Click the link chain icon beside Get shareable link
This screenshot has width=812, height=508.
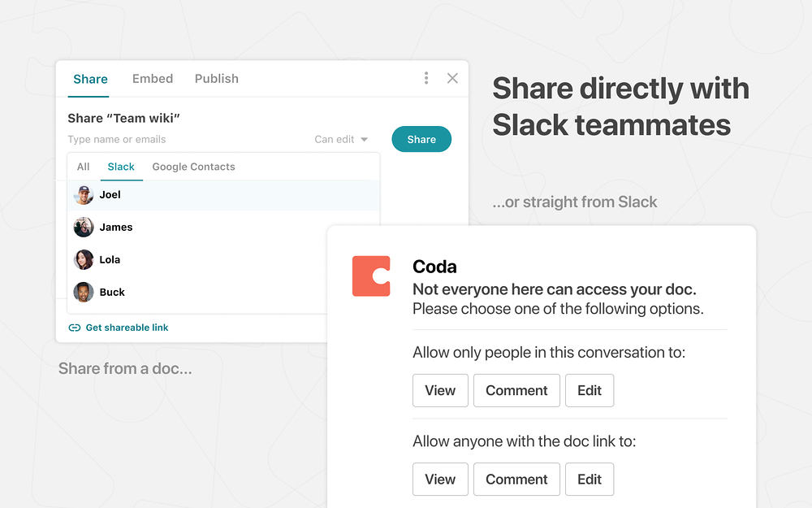point(75,328)
